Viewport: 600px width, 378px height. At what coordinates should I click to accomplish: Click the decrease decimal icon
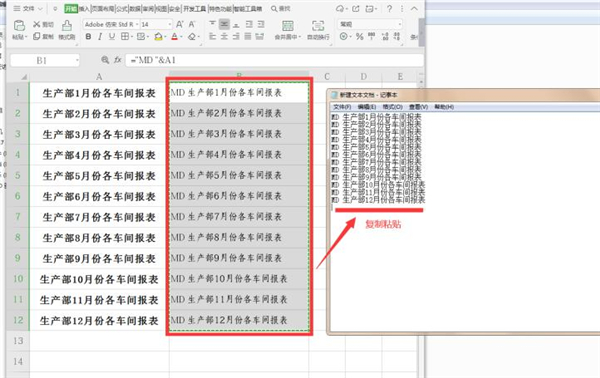point(397,36)
